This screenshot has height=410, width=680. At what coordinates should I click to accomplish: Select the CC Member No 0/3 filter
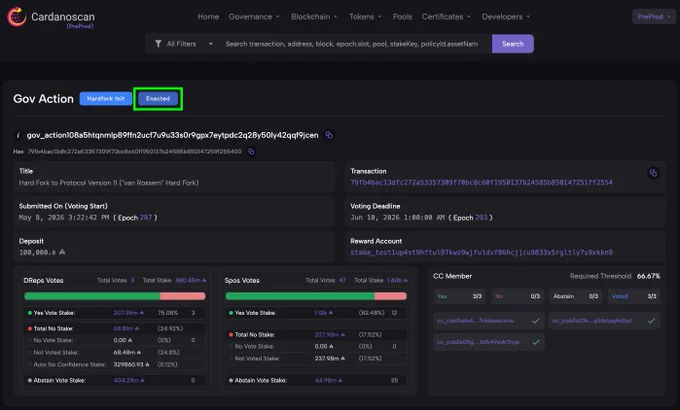(517, 296)
